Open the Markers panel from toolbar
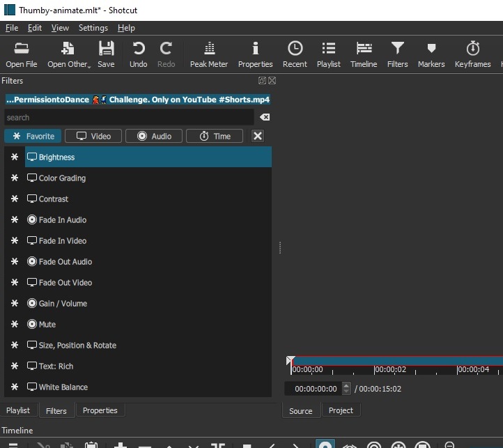Viewport: 503px width, 448px height. [x=431, y=54]
